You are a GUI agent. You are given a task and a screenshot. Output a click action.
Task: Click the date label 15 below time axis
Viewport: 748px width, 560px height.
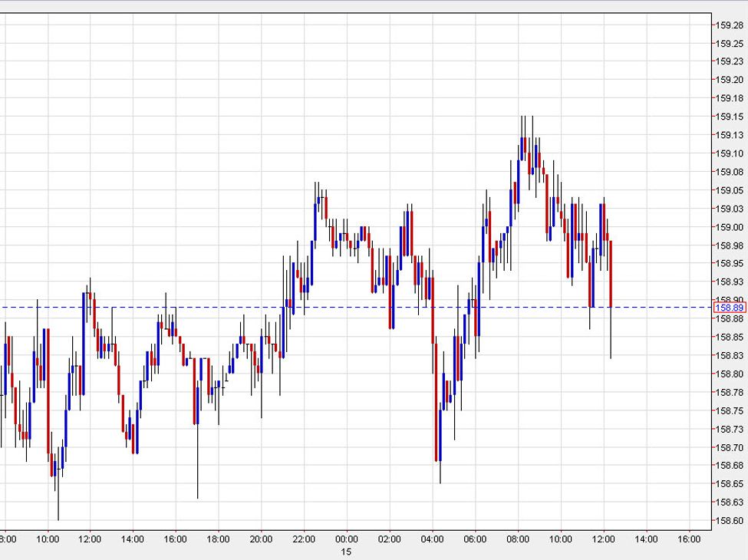click(x=347, y=552)
